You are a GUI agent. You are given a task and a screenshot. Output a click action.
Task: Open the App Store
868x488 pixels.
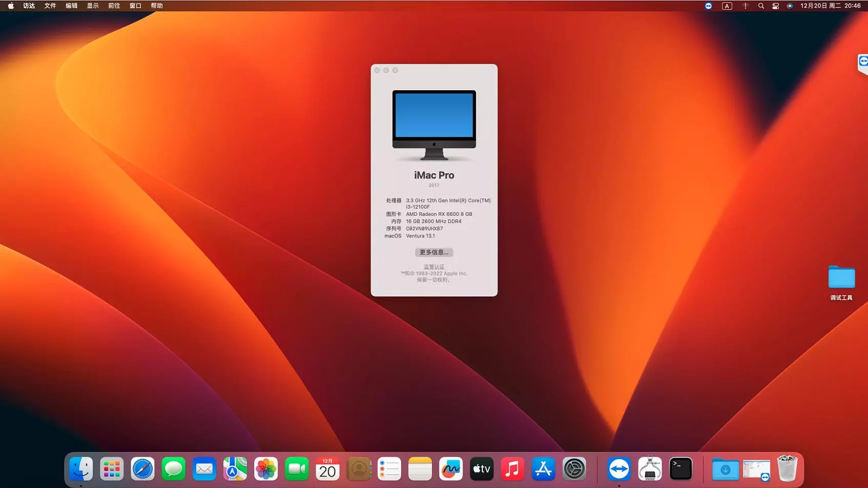coord(543,469)
